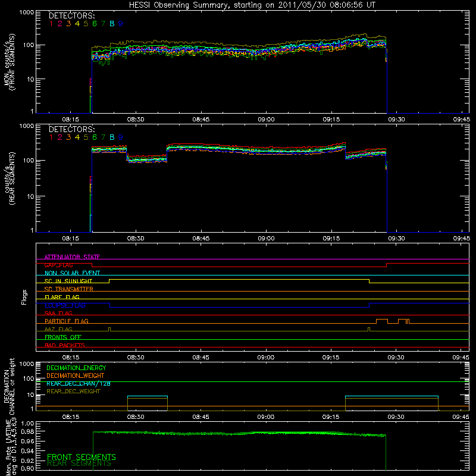Click the GAP_FLAG label
This screenshot has height=476, width=476.
(x=58, y=265)
